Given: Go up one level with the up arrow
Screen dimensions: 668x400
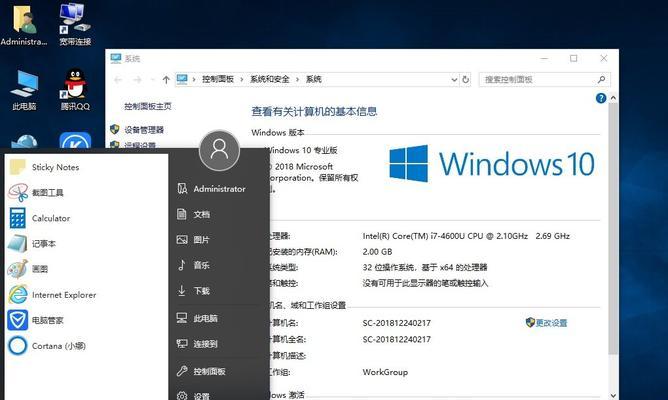Looking at the screenshot, I should coord(166,80).
